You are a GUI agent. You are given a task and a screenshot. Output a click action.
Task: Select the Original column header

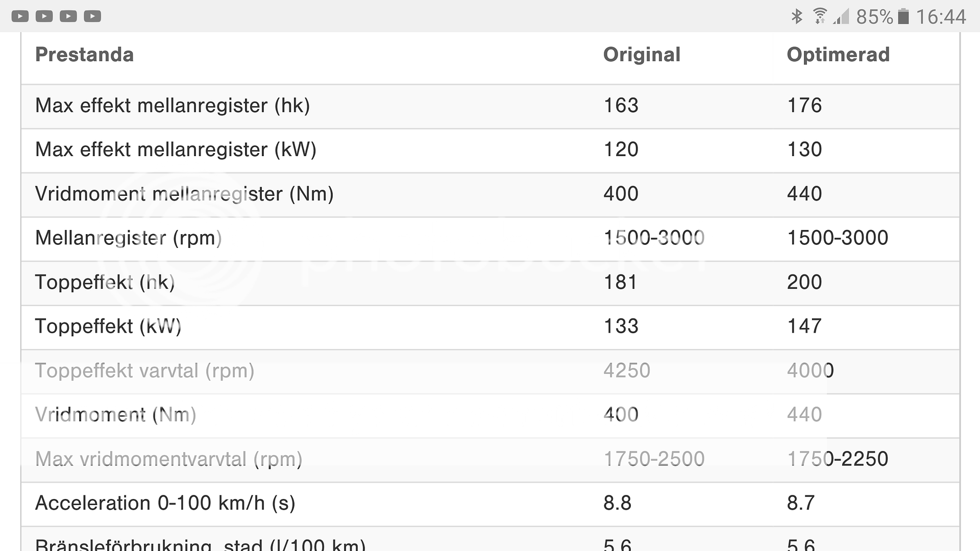tap(642, 55)
